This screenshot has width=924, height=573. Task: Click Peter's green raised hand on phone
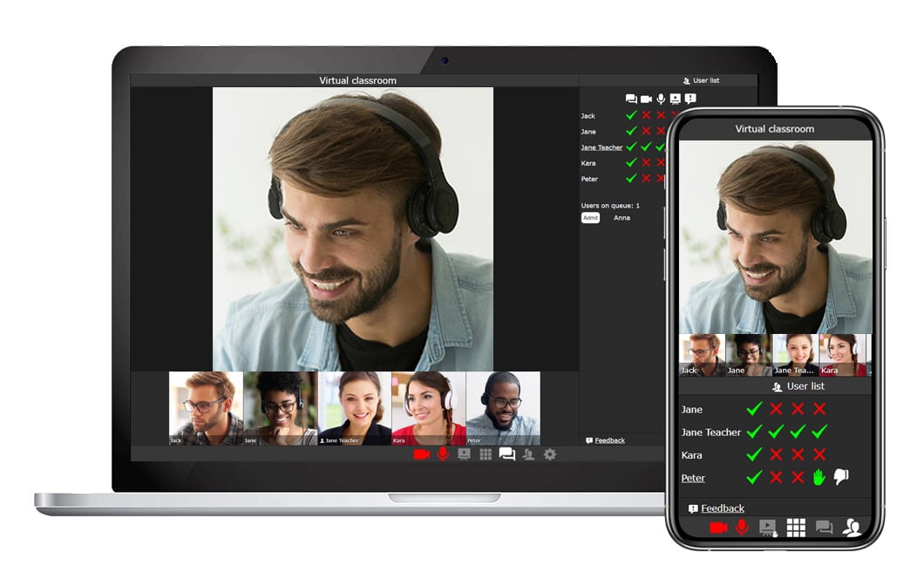click(x=819, y=478)
